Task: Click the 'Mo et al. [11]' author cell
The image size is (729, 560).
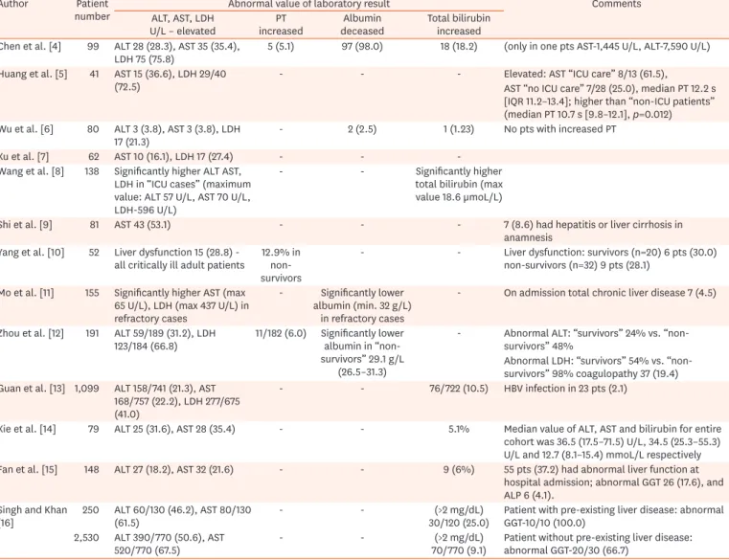Action: [x=27, y=293]
